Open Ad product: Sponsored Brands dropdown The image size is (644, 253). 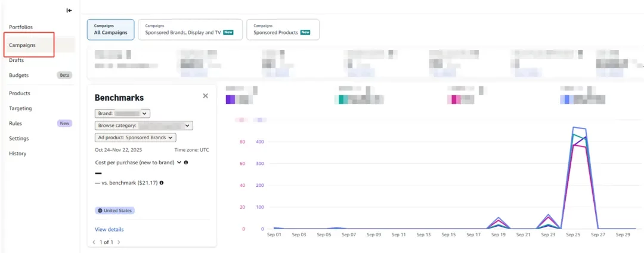135,138
